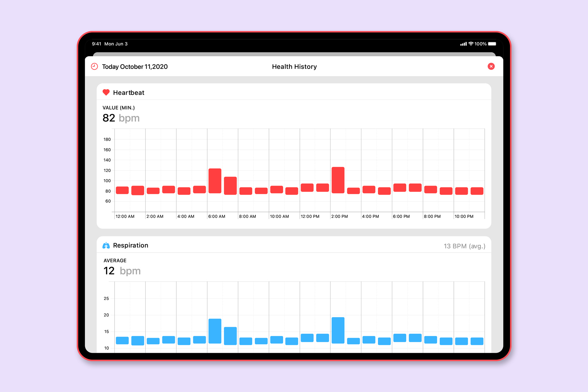This screenshot has height=392, width=588.
Task: Tap the blue lungs Respiration icon
Action: coord(106,245)
